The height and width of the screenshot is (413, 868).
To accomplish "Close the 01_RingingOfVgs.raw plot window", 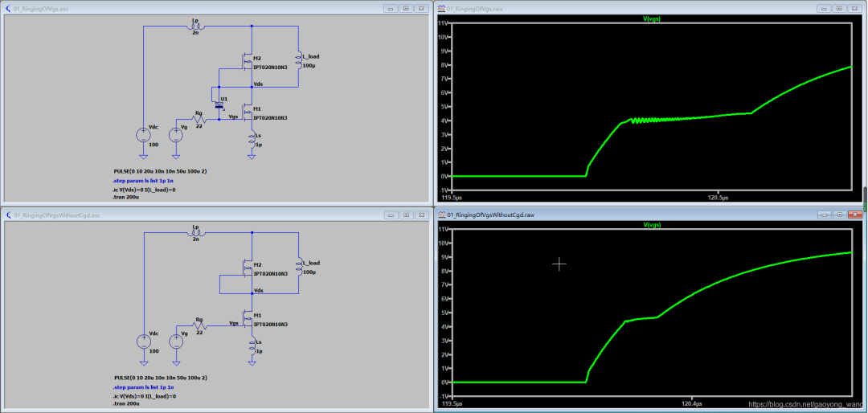I will pyautogui.click(x=855, y=8).
